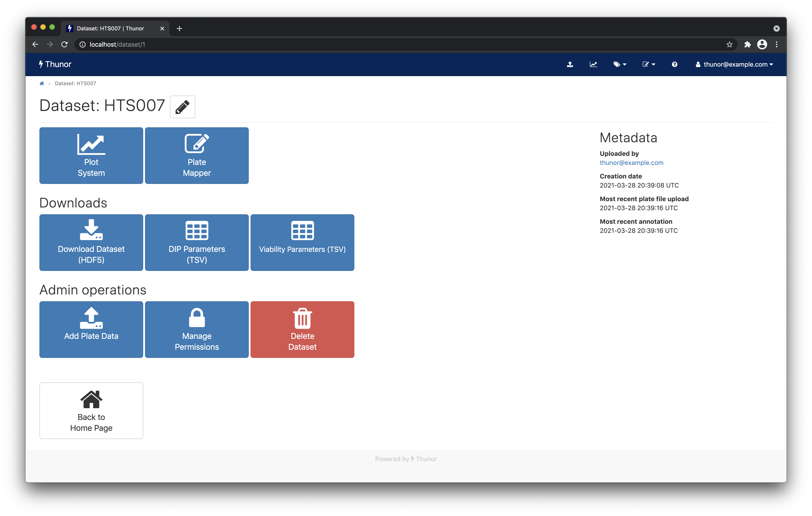Download DIP Parameters TSV file
812x516 pixels.
(197, 242)
